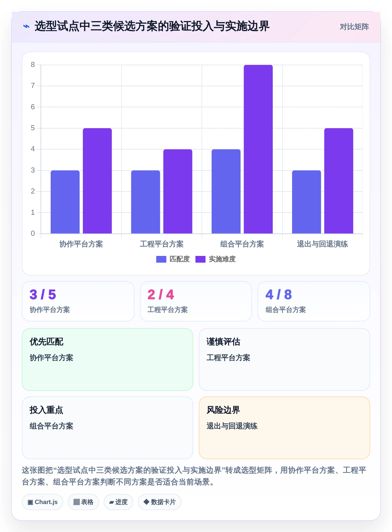Viewport: 392px width, 532px height.
Task: Click the 表格 tag chip
Action: tap(83, 502)
